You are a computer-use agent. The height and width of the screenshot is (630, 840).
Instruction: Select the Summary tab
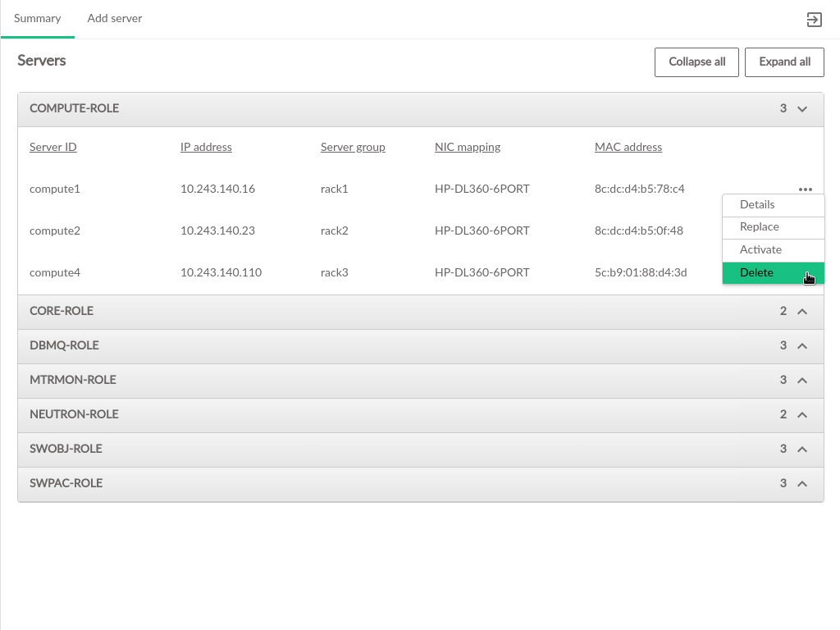pyautogui.click(x=37, y=19)
